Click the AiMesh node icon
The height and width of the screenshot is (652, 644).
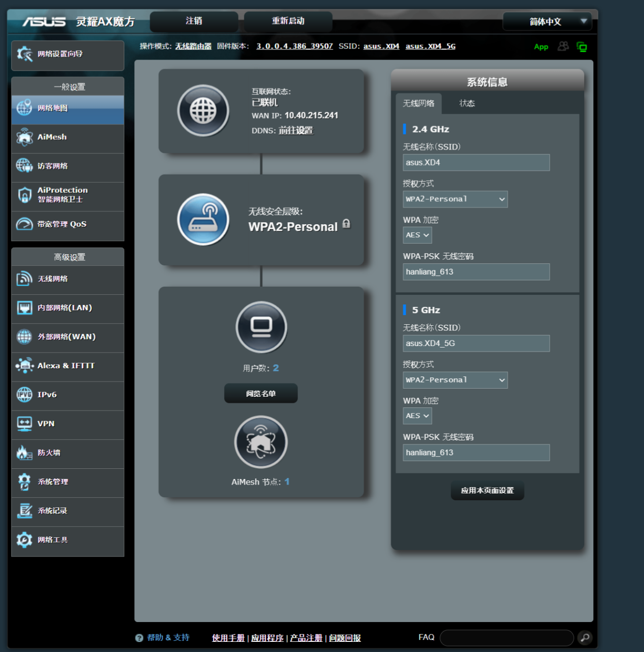tap(261, 442)
